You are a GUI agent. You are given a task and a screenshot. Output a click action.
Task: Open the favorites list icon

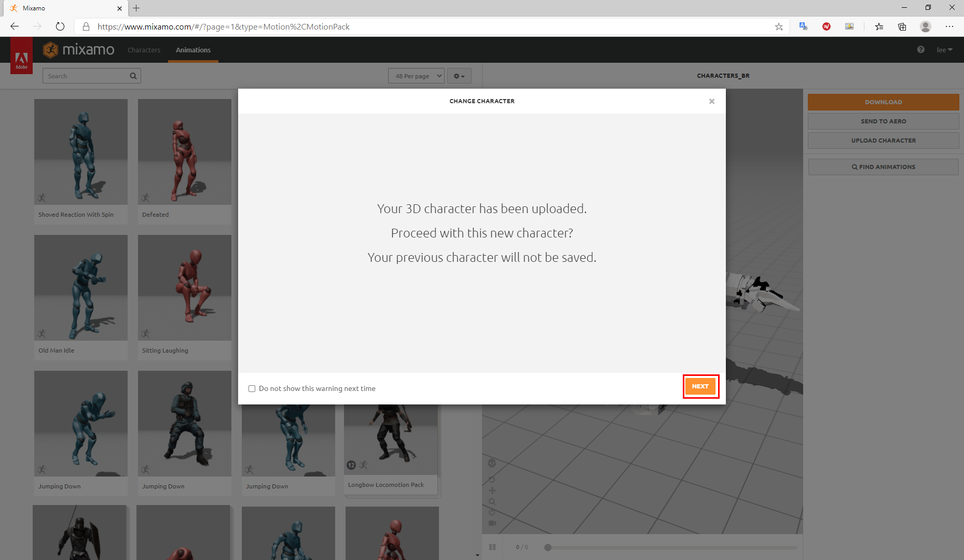tap(879, 26)
